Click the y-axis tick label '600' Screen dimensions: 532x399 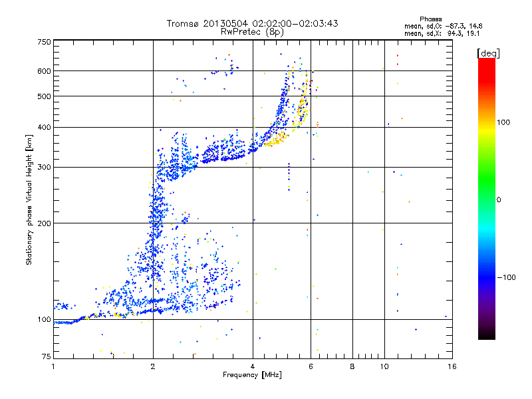[44, 71]
